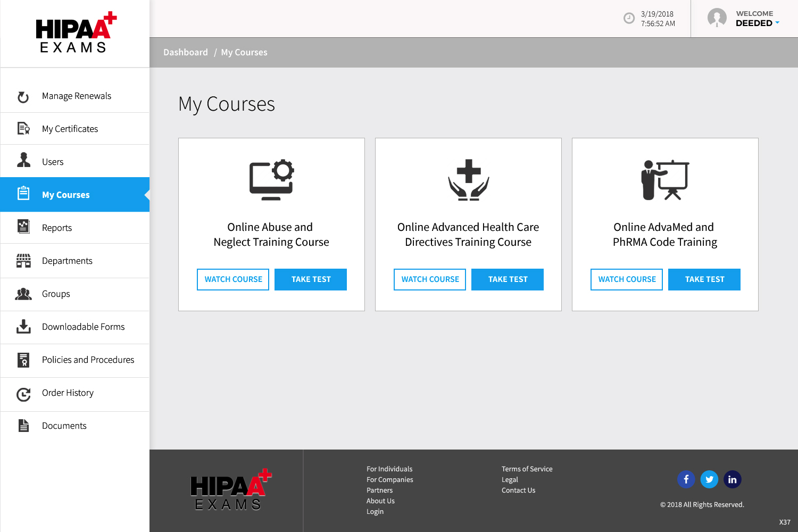Screen dimensions: 798x532
Task: Take the AdvaMed and PhRMA Code test
Action: point(704,279)
